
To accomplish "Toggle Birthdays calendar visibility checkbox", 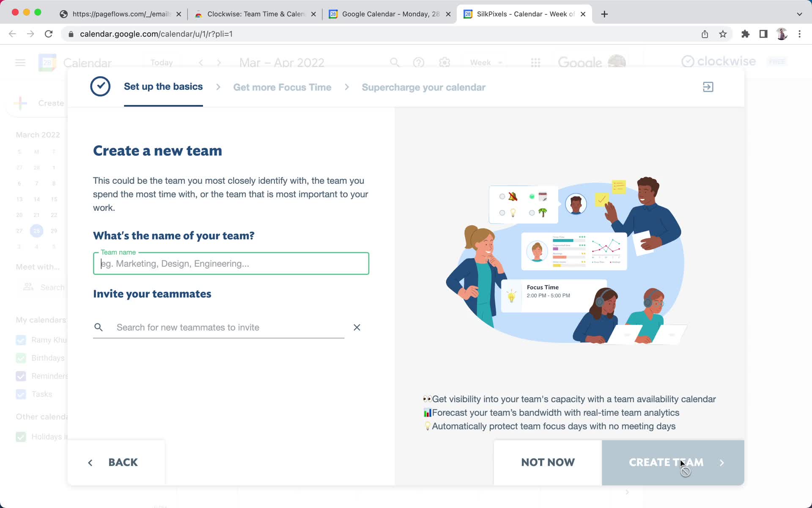I will coord(21,358).
